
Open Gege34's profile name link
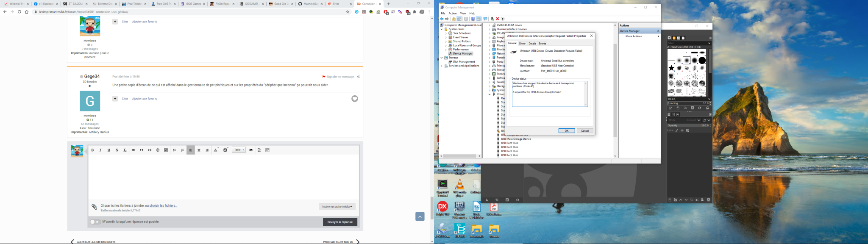tap(92, 77)
